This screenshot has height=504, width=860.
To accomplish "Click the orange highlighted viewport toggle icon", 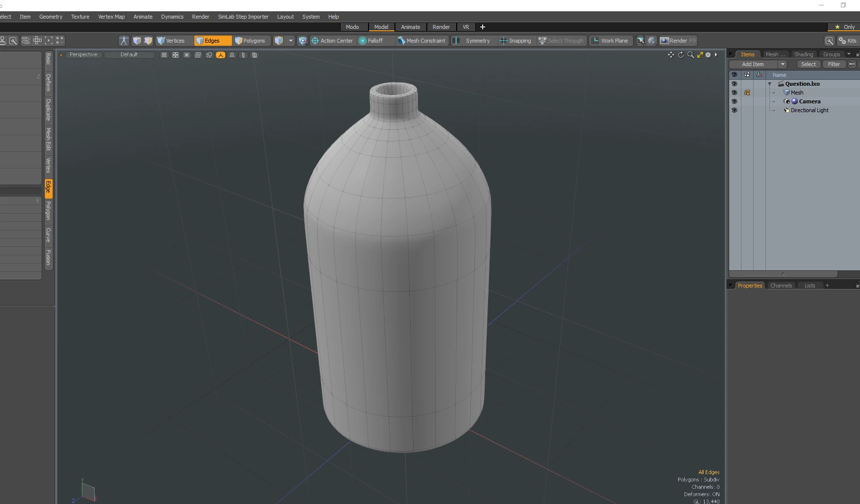I will pyautogui.click(x=221, y=55).
